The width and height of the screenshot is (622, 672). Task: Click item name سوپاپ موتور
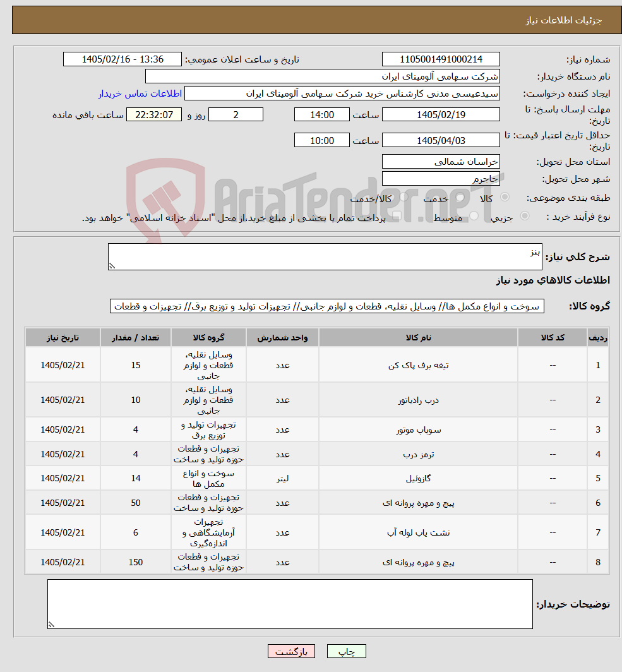click(418, 429)
